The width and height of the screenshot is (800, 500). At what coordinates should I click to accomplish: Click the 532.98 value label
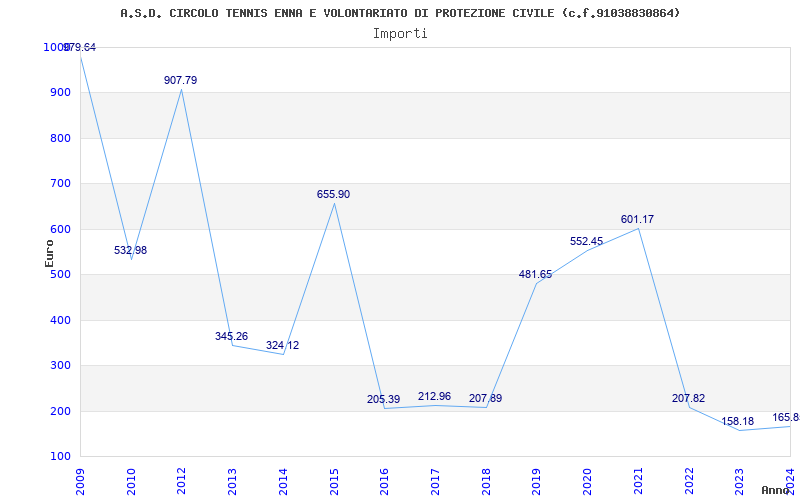130,251
